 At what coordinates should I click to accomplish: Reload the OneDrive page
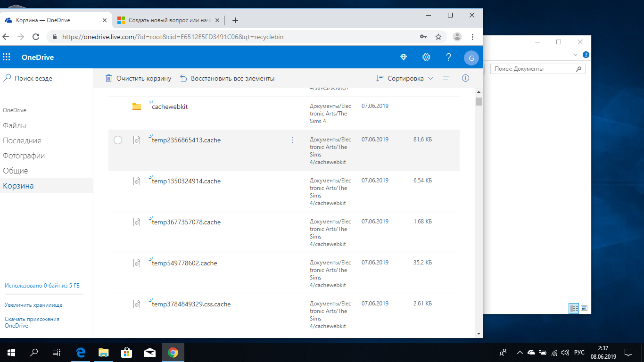(x=36, y=36)
